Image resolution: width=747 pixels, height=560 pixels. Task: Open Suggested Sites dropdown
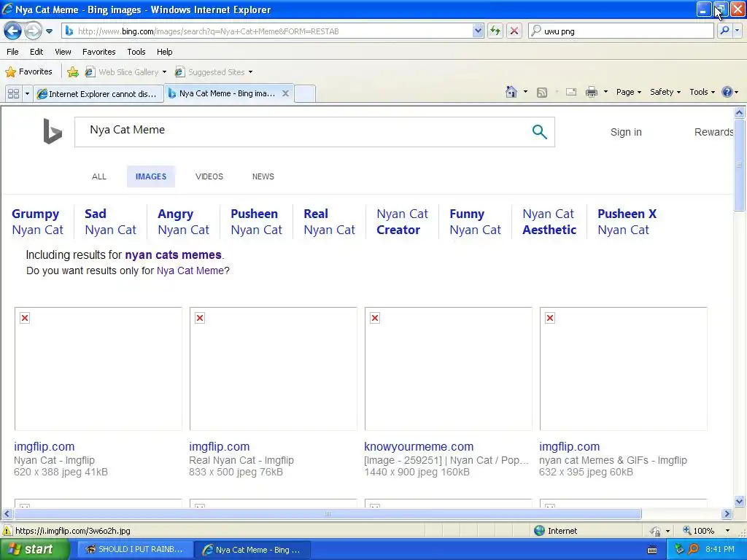point(214,72)
